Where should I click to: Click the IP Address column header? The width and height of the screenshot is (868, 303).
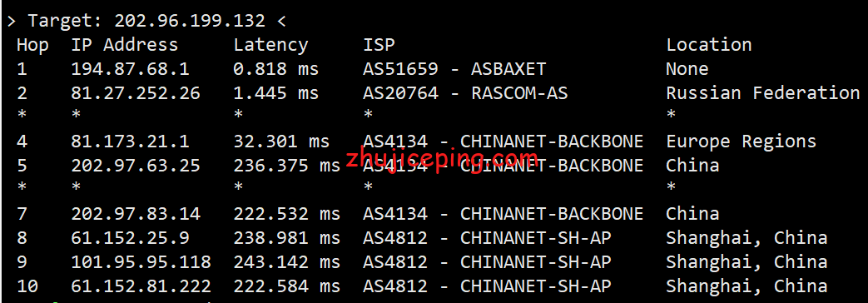[125, 44]
